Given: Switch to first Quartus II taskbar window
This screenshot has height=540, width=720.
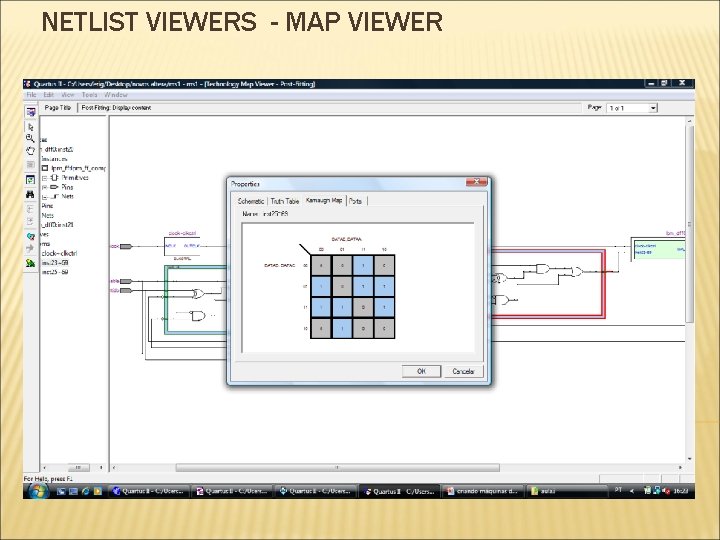Looking at the screenshot, I should (149, 491).
